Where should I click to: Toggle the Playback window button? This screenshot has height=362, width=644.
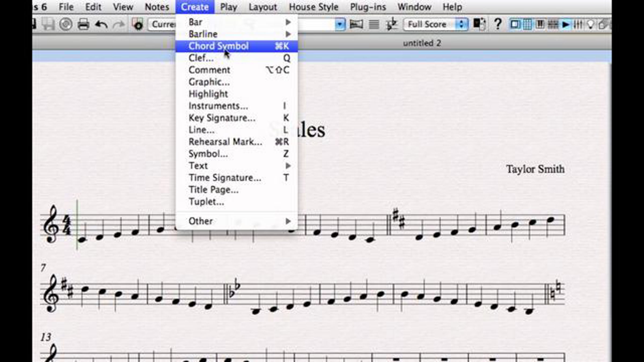(x=566, y=25)
